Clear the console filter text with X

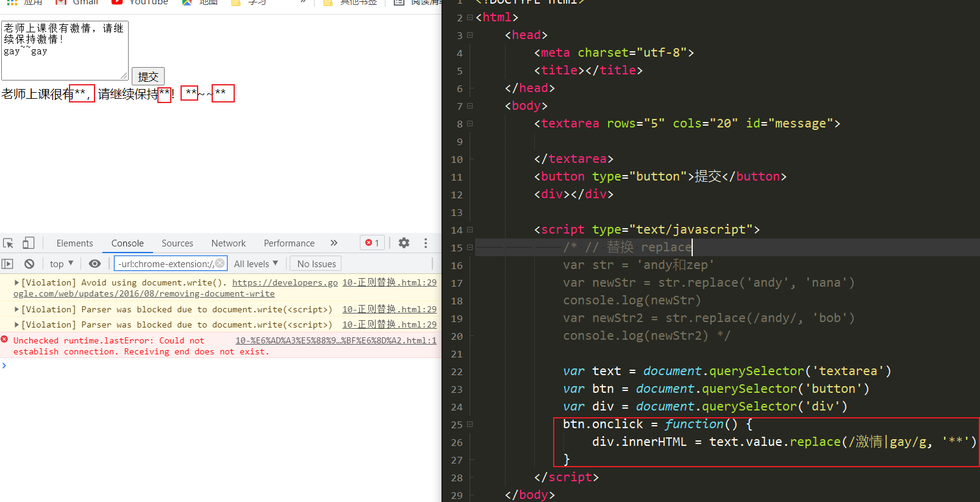[x=220, y=264]
